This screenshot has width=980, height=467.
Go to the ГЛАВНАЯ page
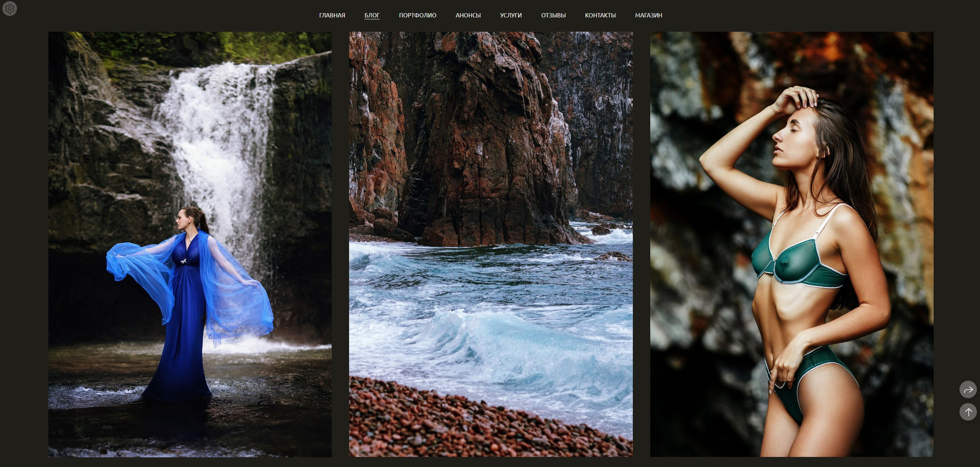332,15
